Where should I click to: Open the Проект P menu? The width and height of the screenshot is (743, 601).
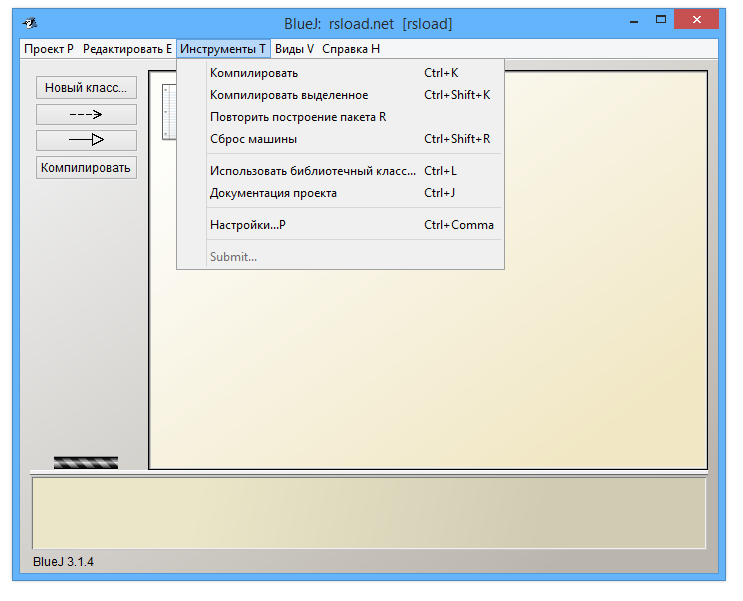[x=49, y=49]
